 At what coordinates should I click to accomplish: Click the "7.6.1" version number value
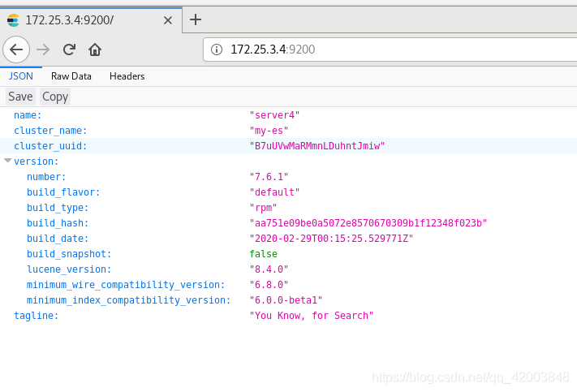click(x=269, y=177)
